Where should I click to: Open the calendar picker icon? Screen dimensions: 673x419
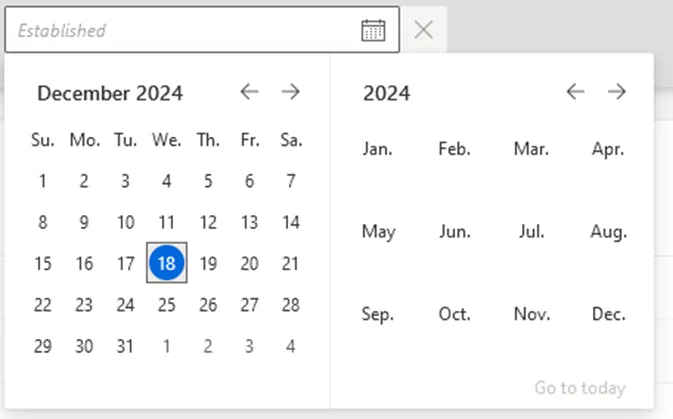pyautogui.click(x=373, y=30)
